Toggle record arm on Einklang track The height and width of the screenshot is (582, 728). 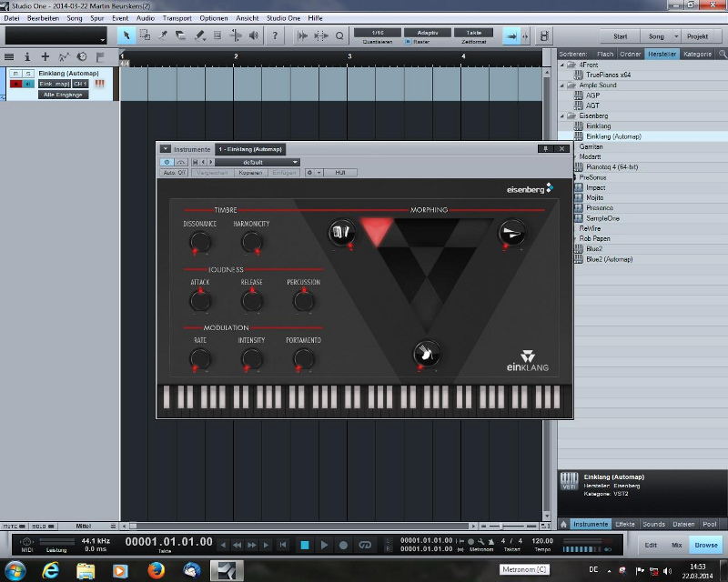click(x=15, y=84)
